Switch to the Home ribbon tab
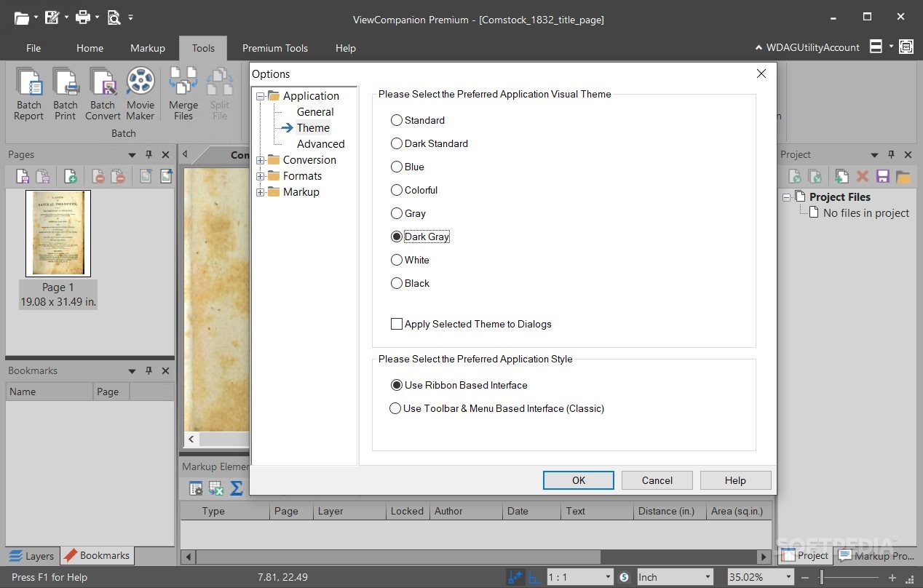923x588 pixels. click(x=90, y=48)
